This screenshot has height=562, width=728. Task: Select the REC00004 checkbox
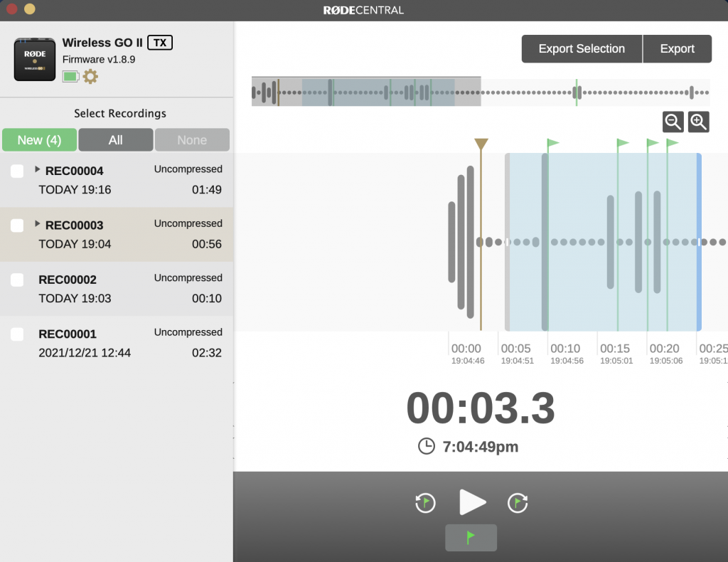tap(17, 171)
